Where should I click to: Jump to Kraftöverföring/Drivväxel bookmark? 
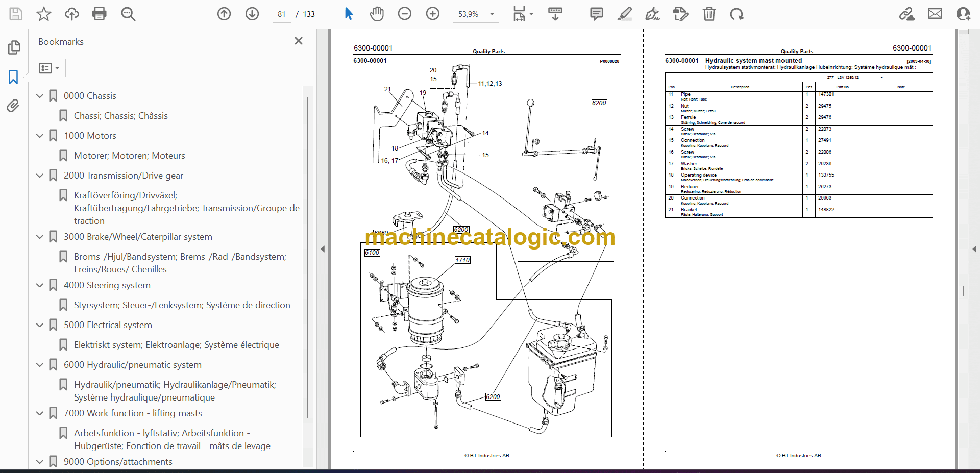click(x=187, y=208)
